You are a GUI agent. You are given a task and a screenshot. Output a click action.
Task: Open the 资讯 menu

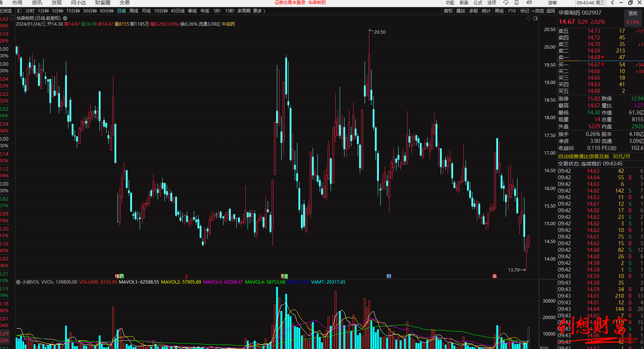37,3
